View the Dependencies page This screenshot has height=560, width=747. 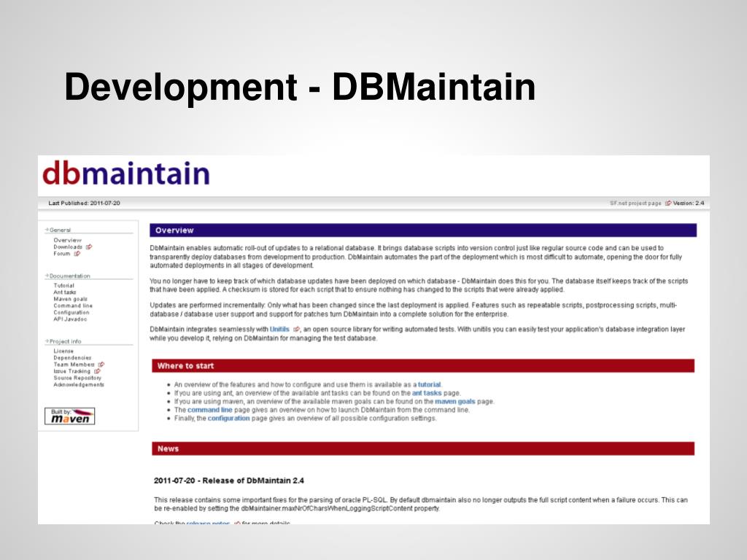click(72, 357)
